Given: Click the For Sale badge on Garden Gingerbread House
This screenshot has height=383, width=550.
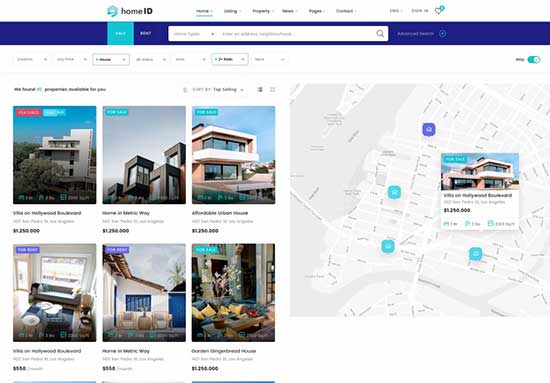Looking at the screenshot, I should click(207, 250).
